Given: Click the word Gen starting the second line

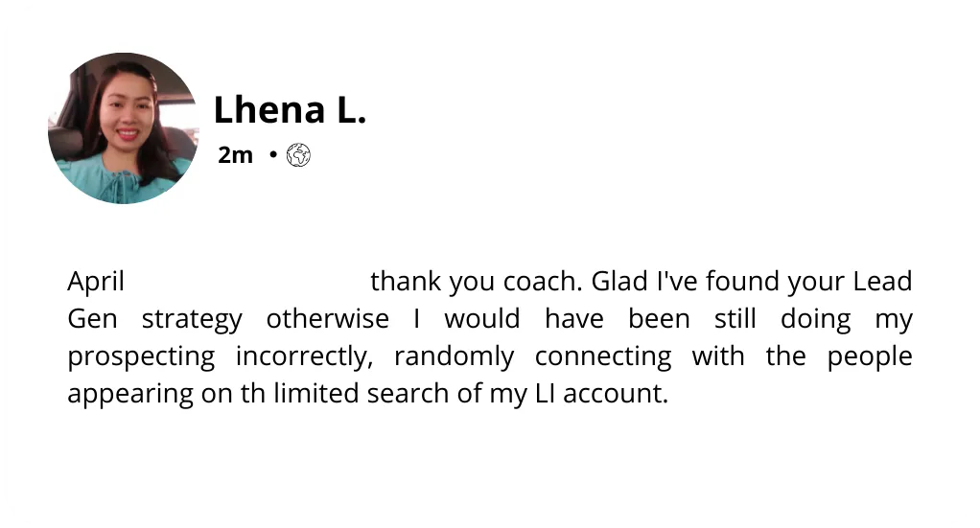Looking at the screenshot, I should point(92,319).
